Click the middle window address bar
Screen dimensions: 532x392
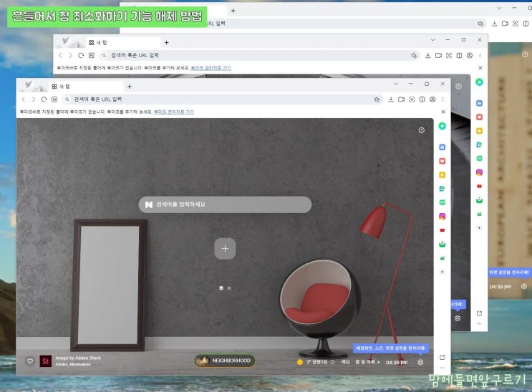click(259, 55)
